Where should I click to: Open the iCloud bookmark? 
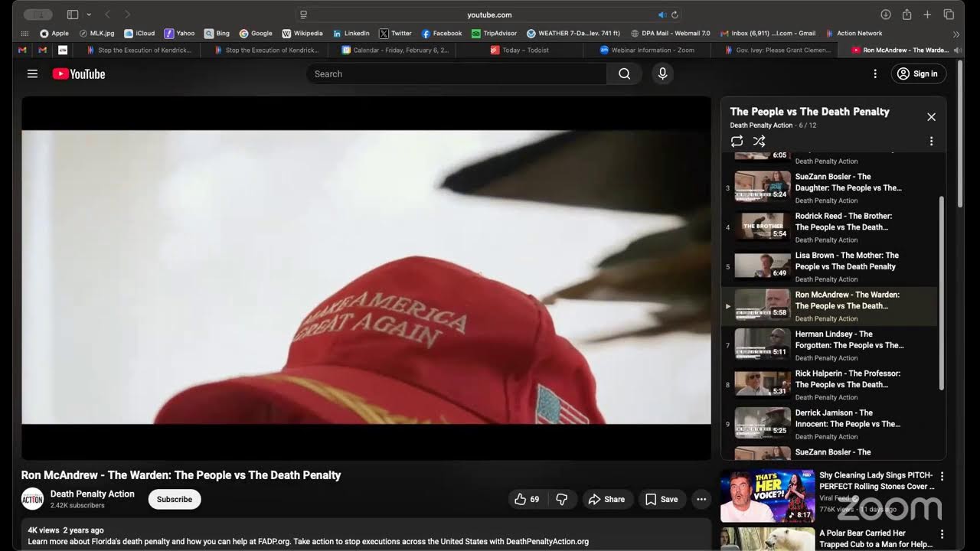coord(139,34)
